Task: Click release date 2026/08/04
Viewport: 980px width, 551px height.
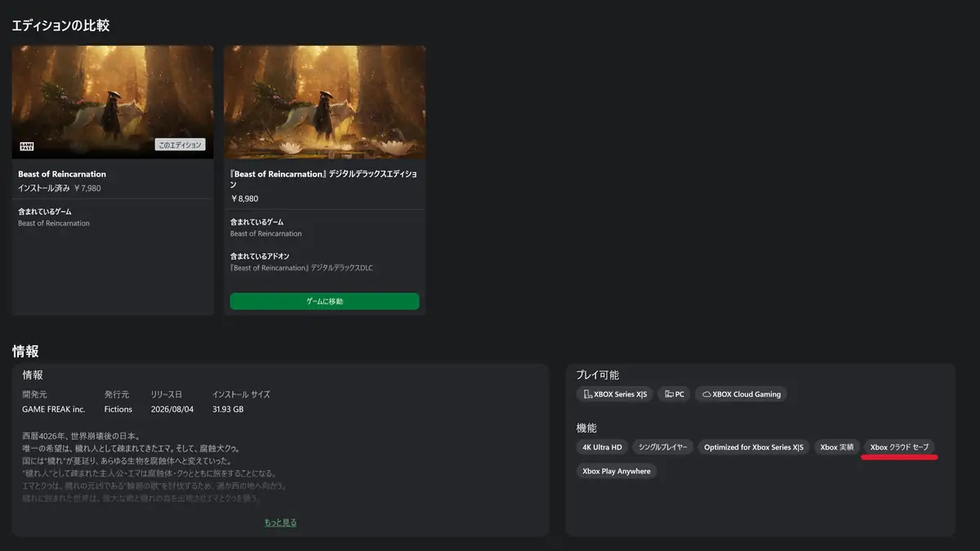Action: [x=171, y=409]
